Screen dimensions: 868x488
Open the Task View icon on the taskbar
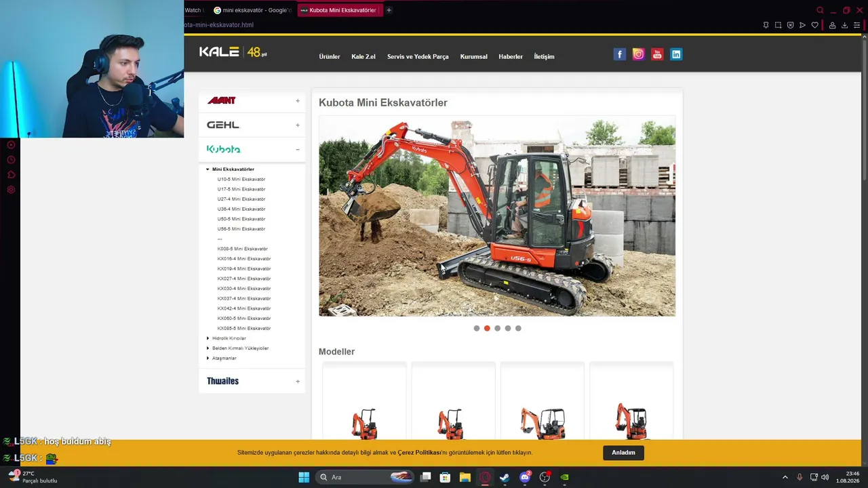[x=425, y=477]
